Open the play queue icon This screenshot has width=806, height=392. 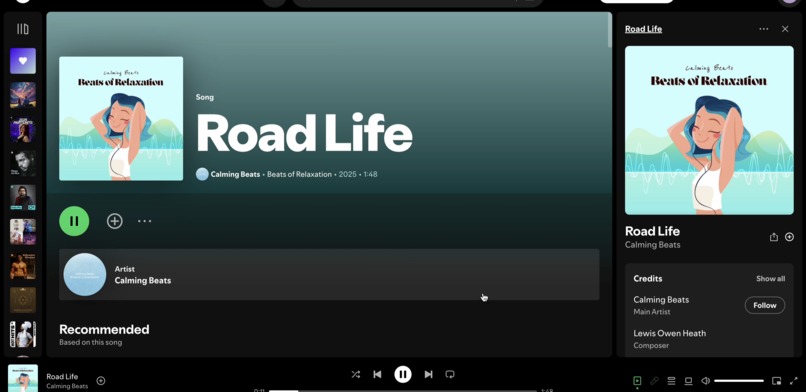pyautogui.click(x=671, y=381)
